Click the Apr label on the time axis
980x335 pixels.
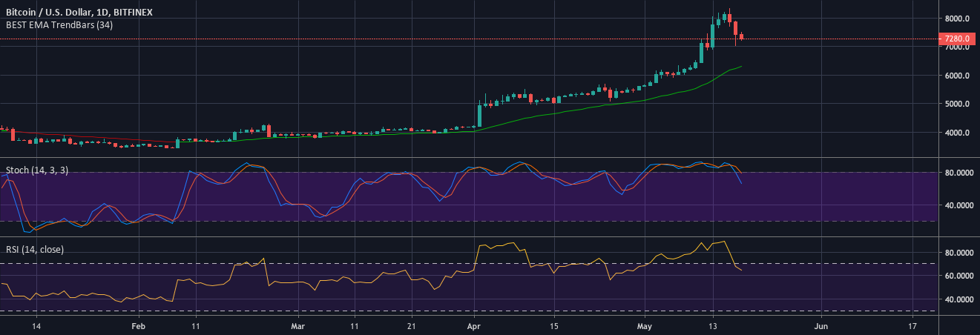click(x=473, y=325)
